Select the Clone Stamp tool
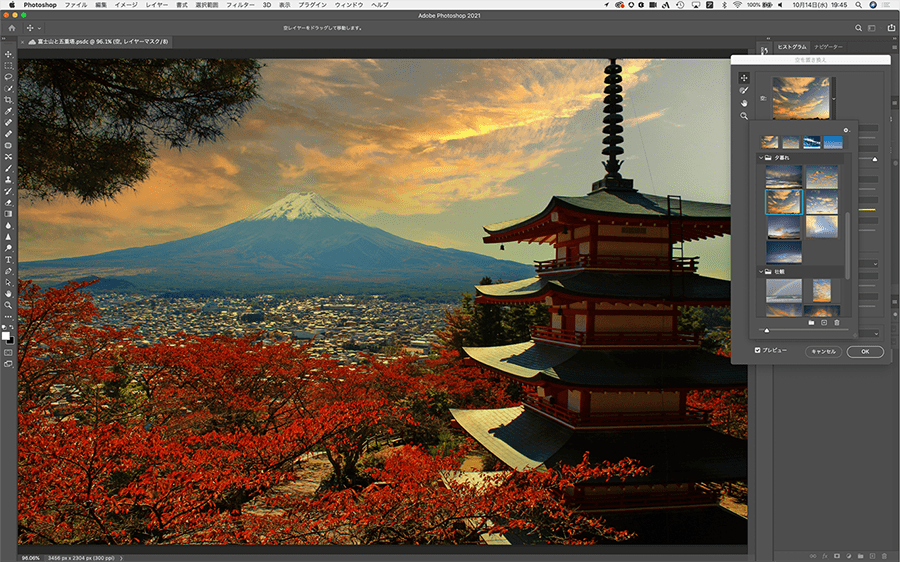900x562 pixels. pyautogui.click(x=8, y=180)
